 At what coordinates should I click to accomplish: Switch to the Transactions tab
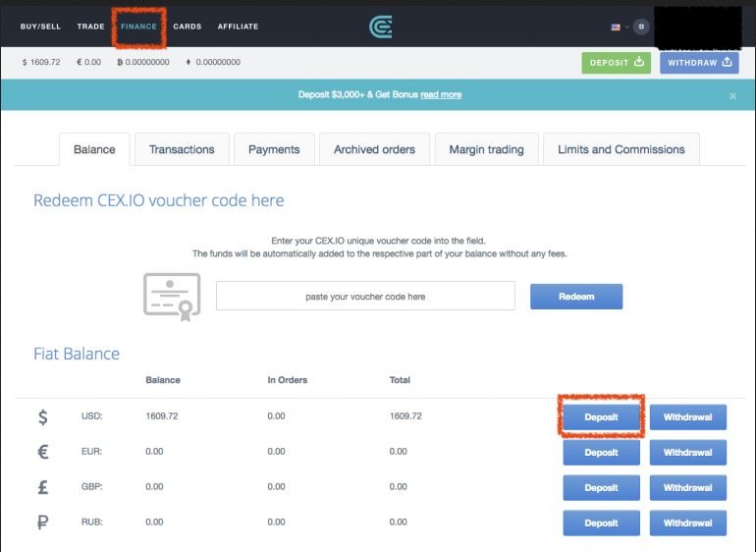(182, 149)
